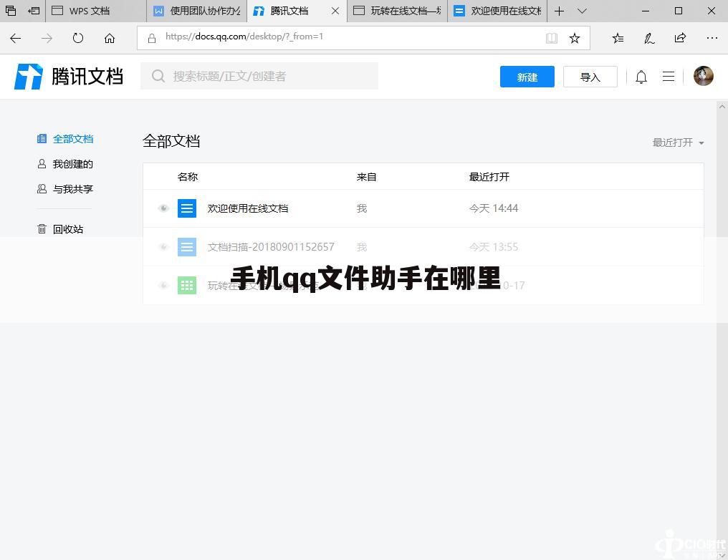Viewport: 728px width, 560px height.
Task: Go back in browser
Action: point(16,38)
